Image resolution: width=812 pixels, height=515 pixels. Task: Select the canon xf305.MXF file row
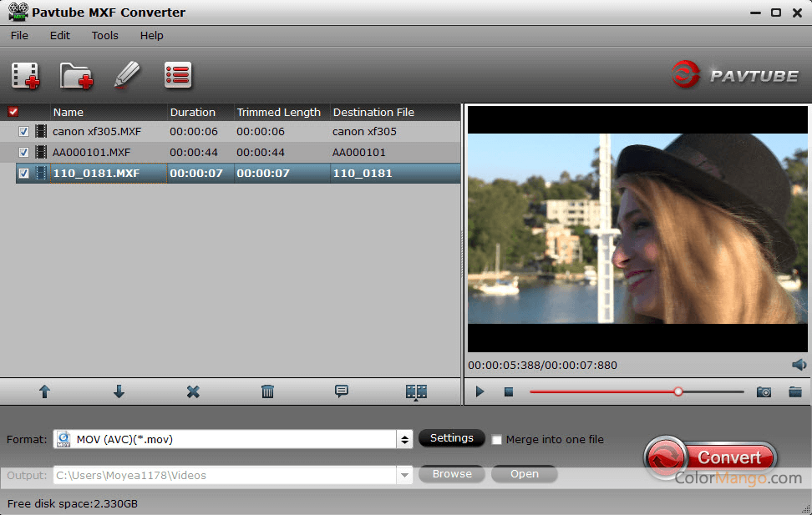point(231,132)
